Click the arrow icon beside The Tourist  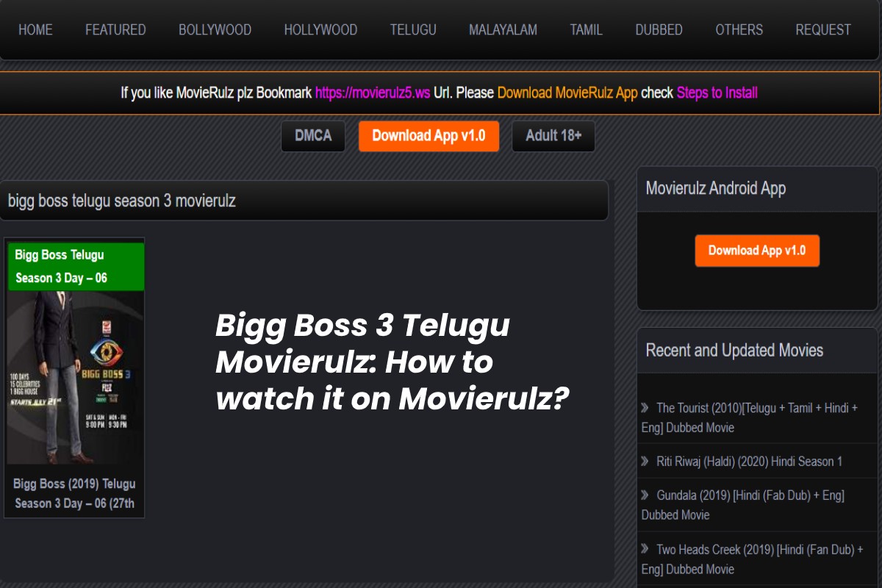[x=645, y=407]
